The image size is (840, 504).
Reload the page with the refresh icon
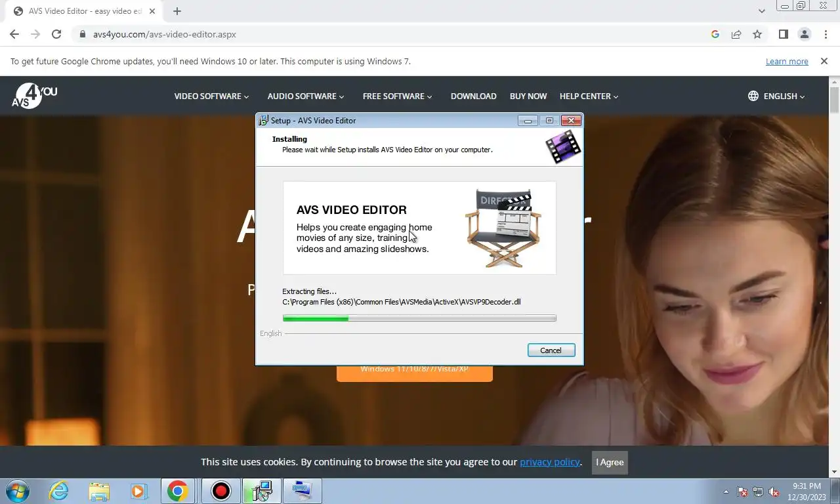(x=56, y=34)
